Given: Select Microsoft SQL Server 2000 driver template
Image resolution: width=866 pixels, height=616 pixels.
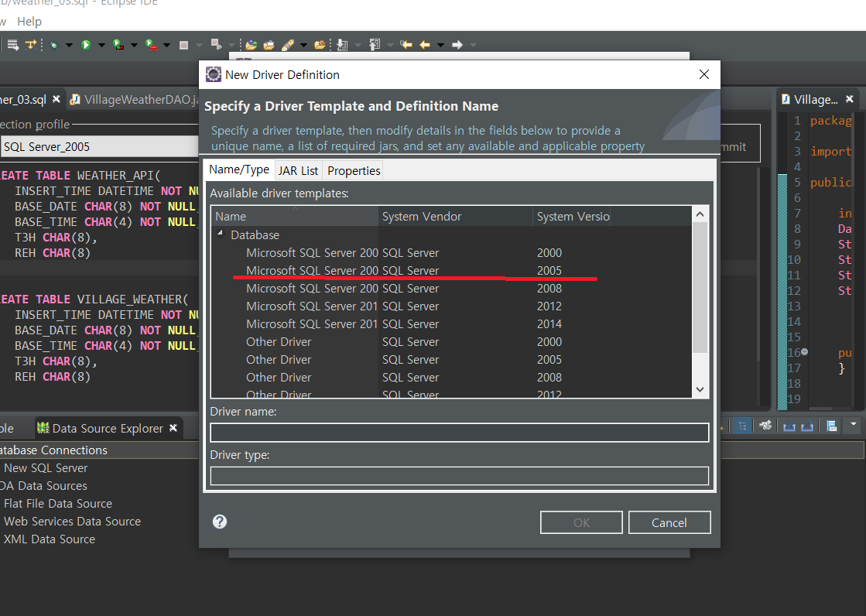Looking at the screenshot, I should 451,252.
